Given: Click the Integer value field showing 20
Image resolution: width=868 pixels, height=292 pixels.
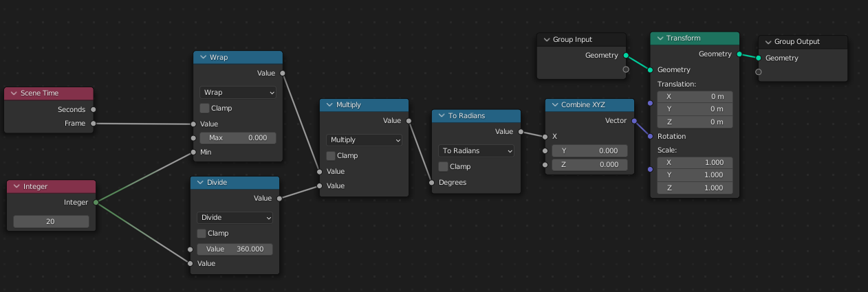Looking at the screenshot, I should click(x=51, y=221).
